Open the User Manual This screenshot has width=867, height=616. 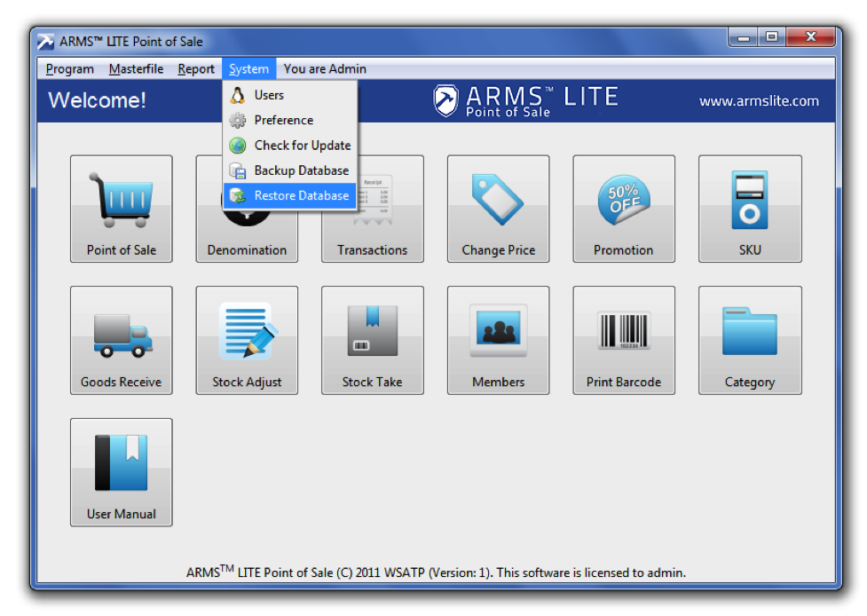[x=121, y=472]
